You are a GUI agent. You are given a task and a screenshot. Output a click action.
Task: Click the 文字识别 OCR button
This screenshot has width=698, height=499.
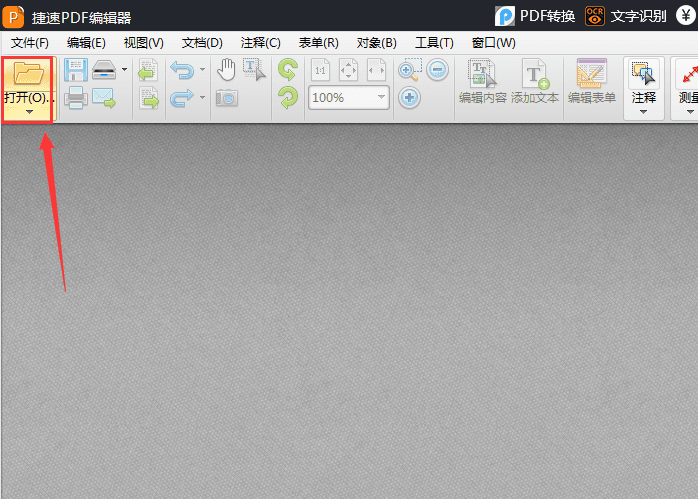point(626,16)
